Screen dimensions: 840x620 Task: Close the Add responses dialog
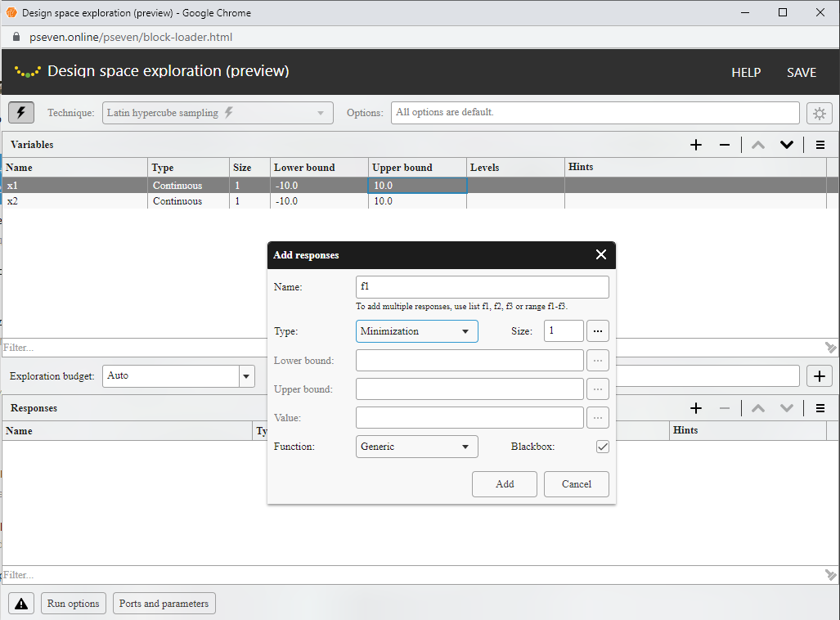click(601, 254)
